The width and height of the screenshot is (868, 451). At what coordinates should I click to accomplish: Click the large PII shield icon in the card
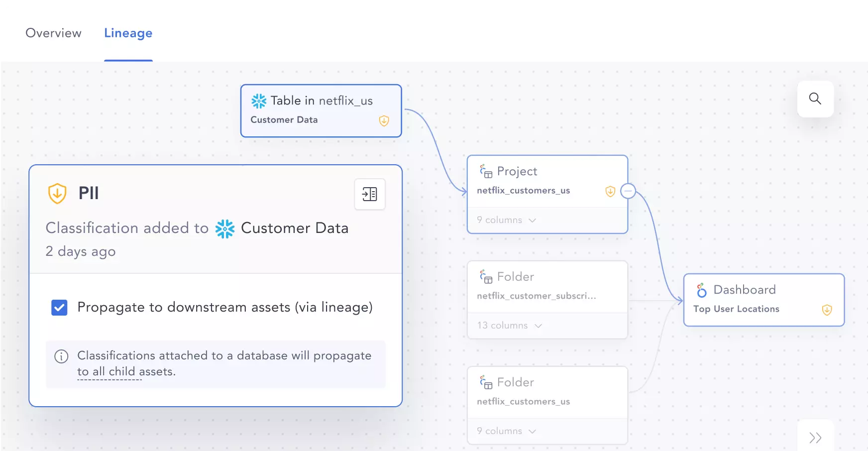[57, 193]
